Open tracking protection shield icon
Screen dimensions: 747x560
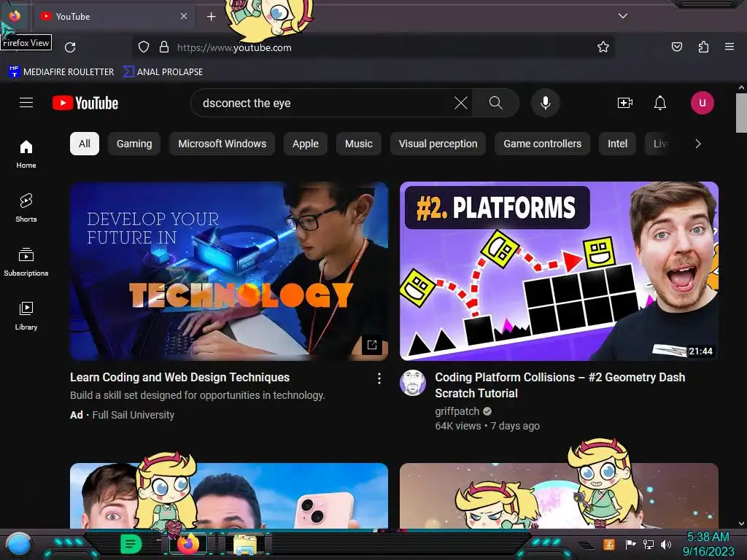(144, 47)
